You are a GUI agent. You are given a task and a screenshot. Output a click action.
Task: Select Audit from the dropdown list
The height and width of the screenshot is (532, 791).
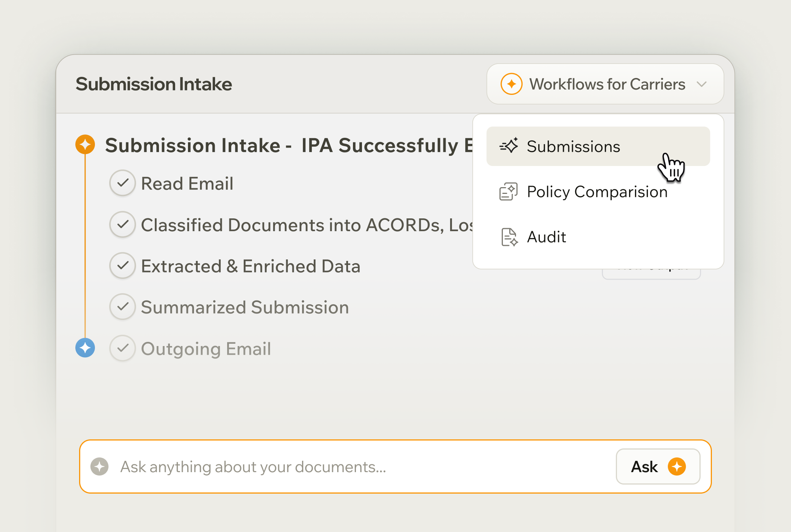click(x=547, y=237)
